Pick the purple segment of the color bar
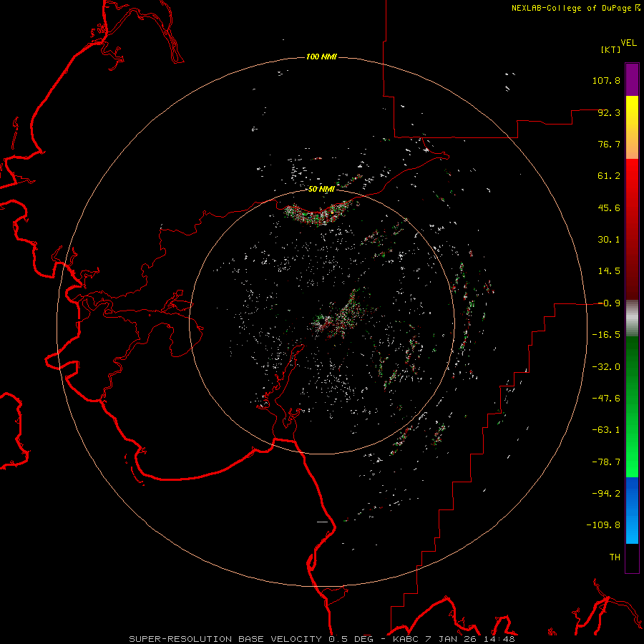 click(x=632, y=79)
